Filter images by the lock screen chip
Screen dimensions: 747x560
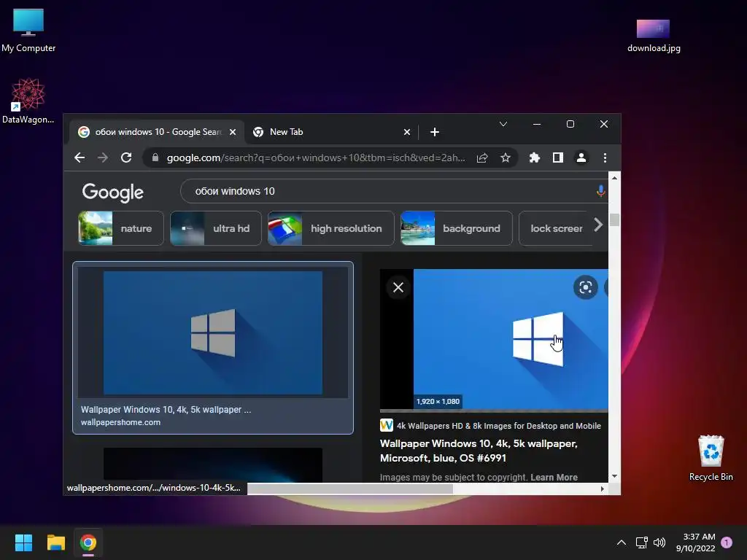pos(555,228)
